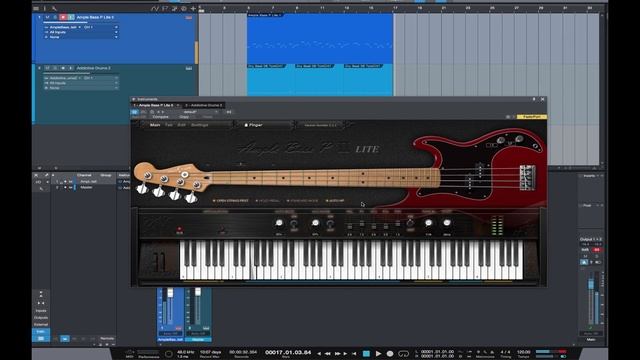Open None dropdown on Ample Bass track
The image size is (640, 360).
click(x=81, y=37)
